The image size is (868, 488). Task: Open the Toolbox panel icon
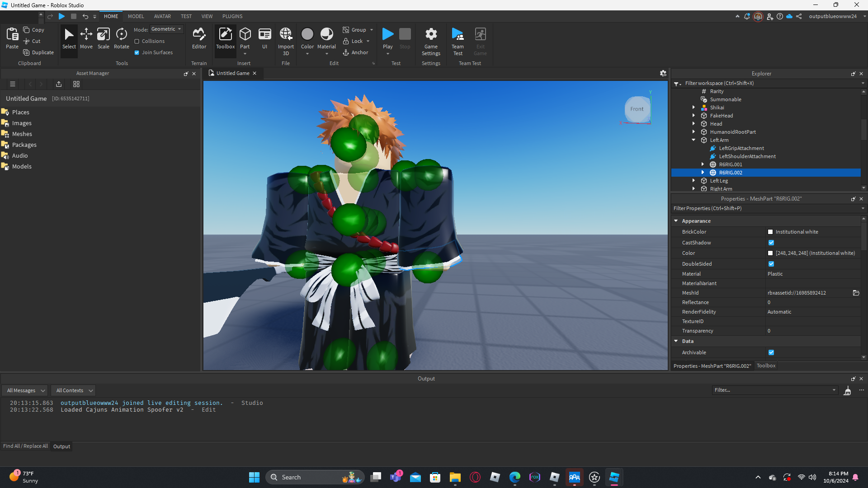point(225,38)
